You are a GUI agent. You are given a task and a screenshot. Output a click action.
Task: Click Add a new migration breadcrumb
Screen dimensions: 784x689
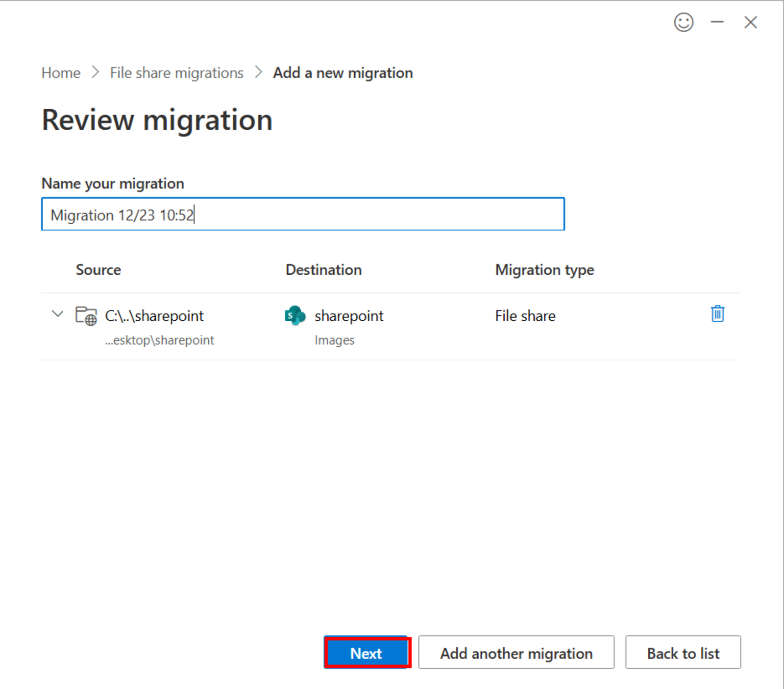pyautogui.click(x=343, y=72)
